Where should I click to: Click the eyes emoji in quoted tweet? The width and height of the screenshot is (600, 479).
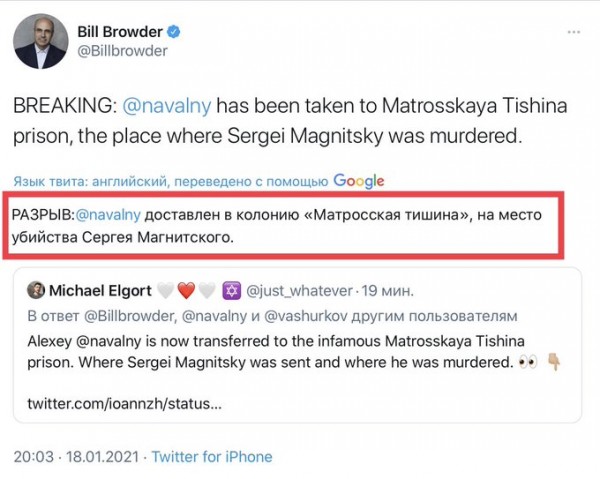point(528,360)
